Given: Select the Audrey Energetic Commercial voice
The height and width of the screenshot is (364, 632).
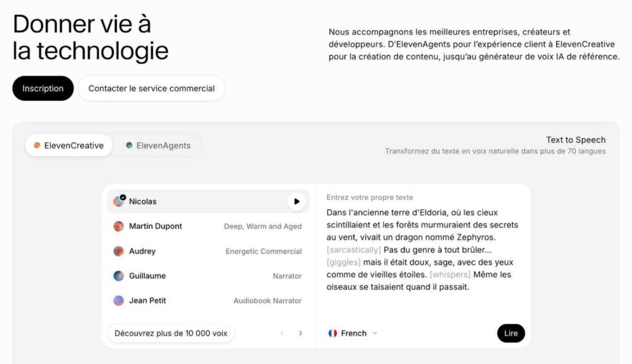Looking at the screenshot, I should 208,251.
